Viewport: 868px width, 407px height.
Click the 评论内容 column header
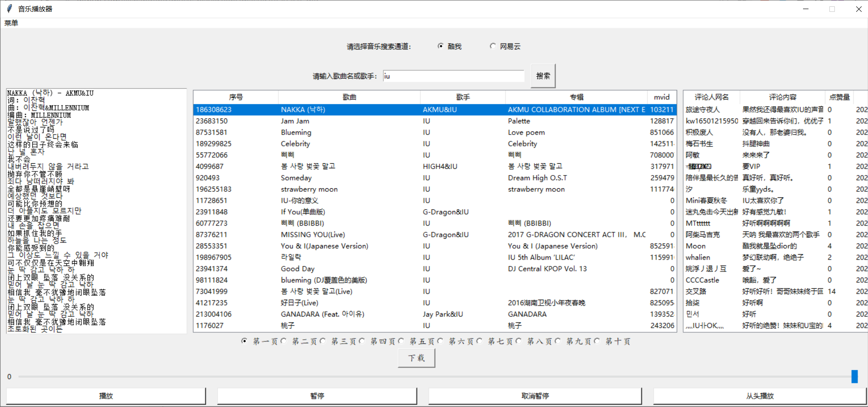pyautogui.click(x=783, y=97)
